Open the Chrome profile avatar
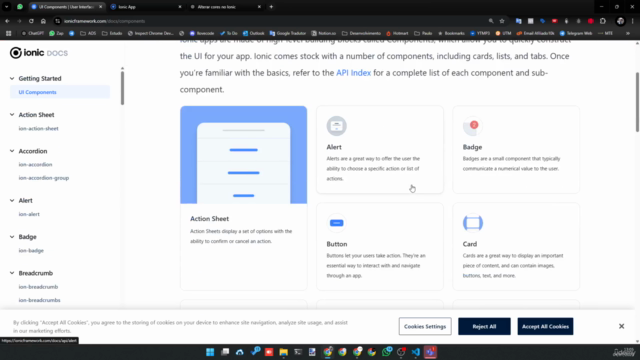Screen dimensions: 640x360 [620, 21]
